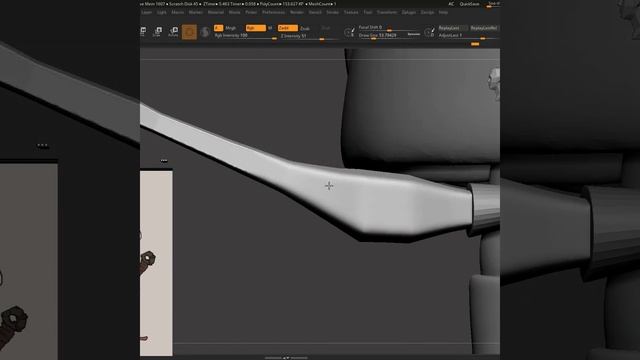
Task: Click the QuickSave button
Action: (x=469, y=4)
